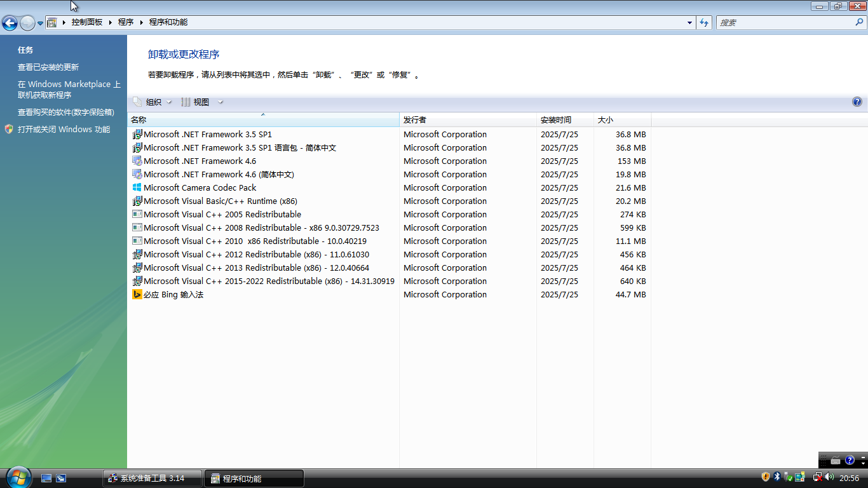868x488 pixels.
Task: Sort by 安装时间 column header
Action: (x=565, y=119)
